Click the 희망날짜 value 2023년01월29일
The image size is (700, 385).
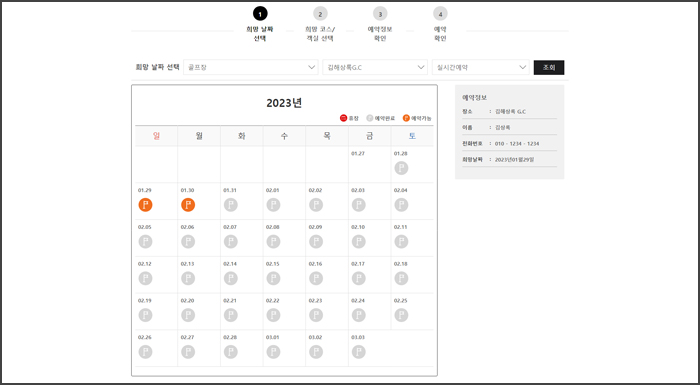(514, 159)
